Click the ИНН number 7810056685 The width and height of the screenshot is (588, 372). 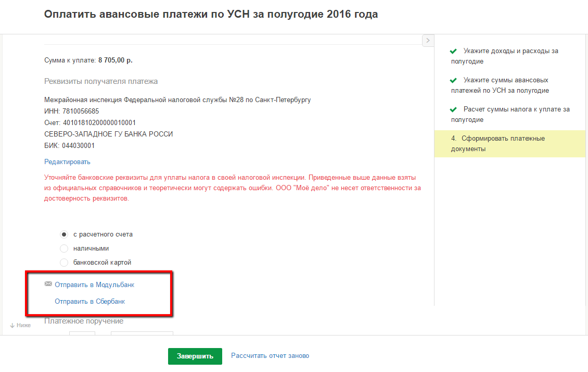tap(80, 111)
